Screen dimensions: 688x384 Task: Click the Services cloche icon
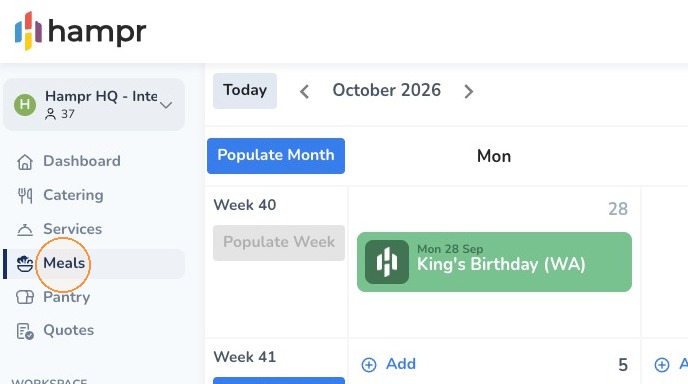tap(25, 230)
